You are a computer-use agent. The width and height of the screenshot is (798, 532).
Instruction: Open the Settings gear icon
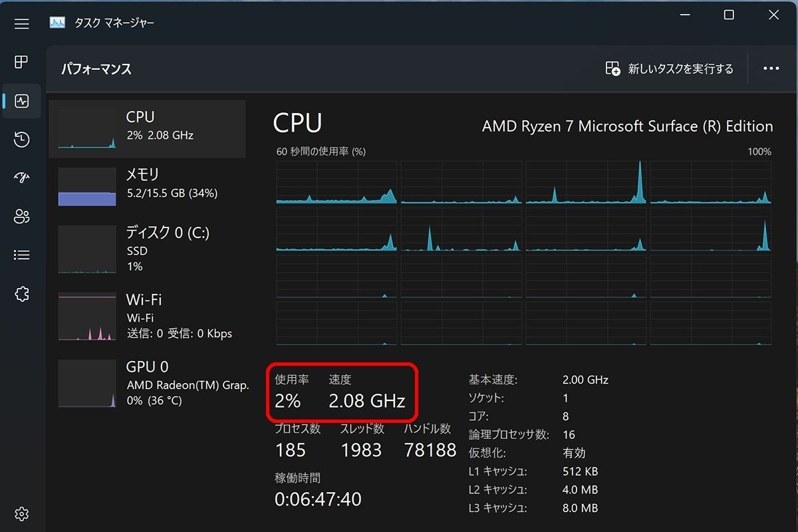(x=22, y=514)
